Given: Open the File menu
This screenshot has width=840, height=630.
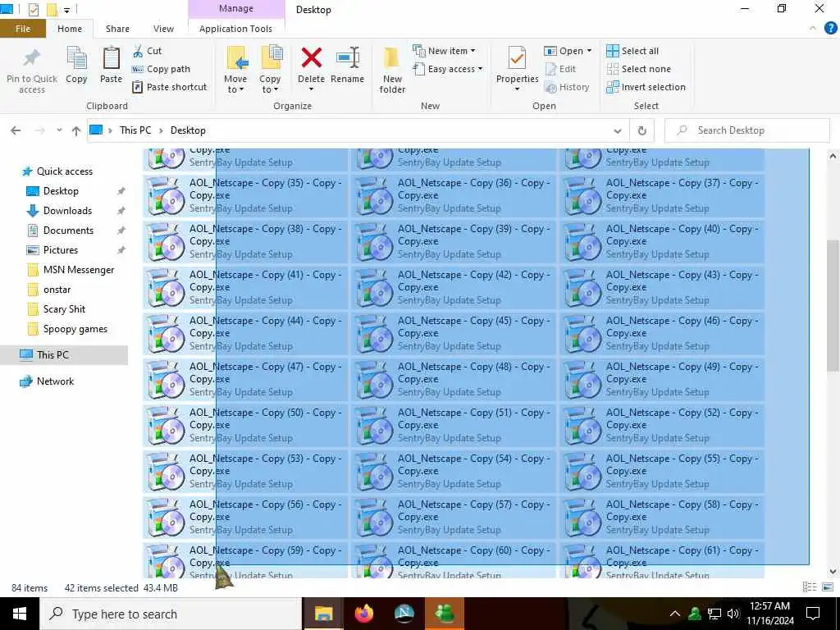Looking at the screenshot, I should click(23, 29).
